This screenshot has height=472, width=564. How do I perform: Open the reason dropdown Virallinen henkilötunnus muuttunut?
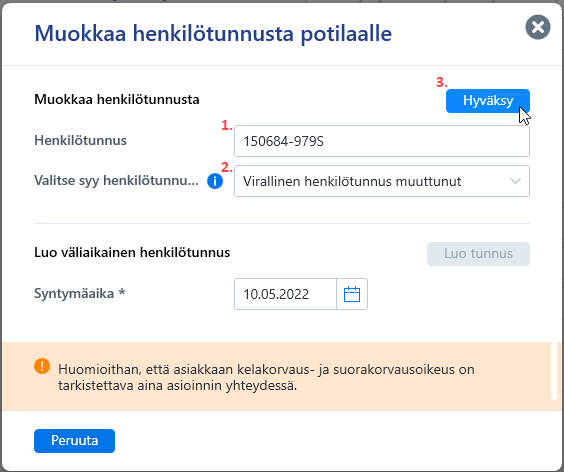coord(382,181)
